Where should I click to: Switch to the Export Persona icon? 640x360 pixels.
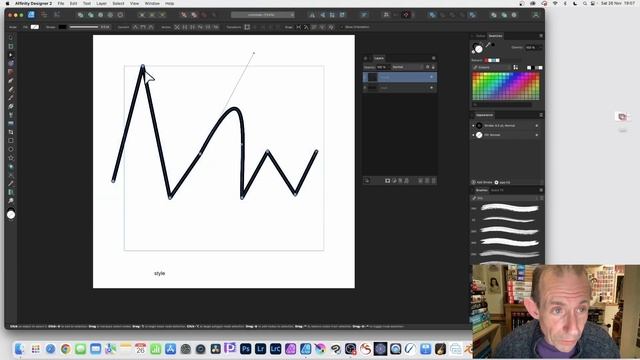point(57,15)
